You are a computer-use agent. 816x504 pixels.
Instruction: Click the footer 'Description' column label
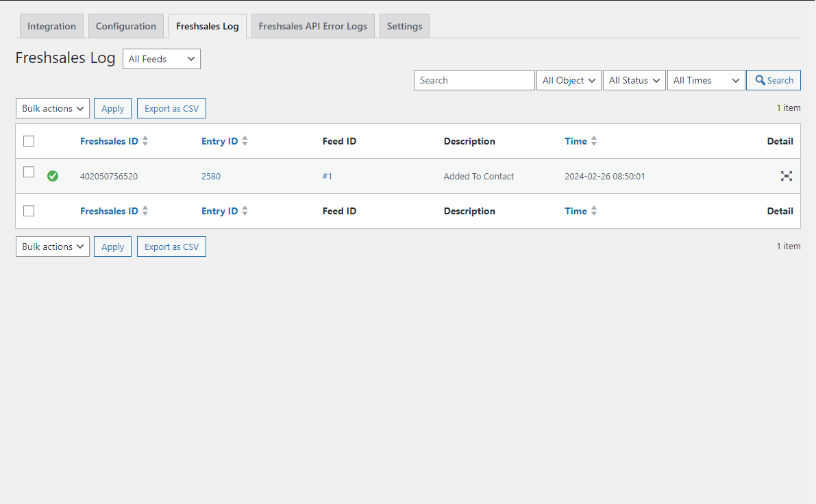pos(469,211)
